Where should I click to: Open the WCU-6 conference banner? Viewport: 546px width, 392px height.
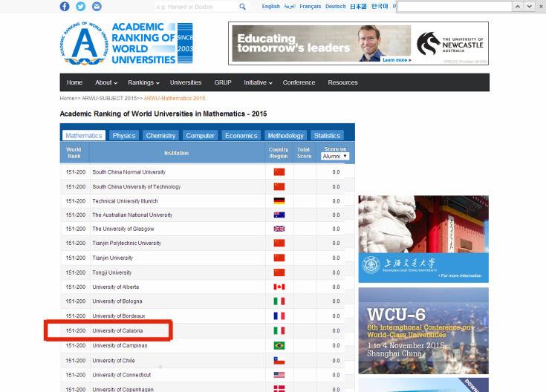pos(423,330)
